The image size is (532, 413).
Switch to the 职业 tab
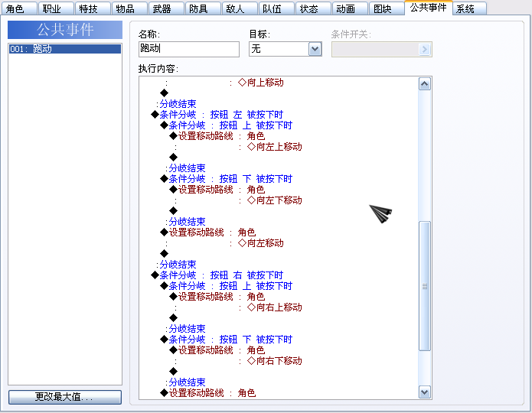(56, 8)
